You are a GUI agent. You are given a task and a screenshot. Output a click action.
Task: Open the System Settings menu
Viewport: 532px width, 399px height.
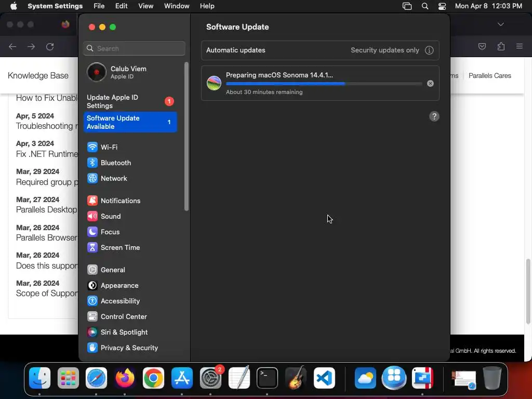click(55, 6)
